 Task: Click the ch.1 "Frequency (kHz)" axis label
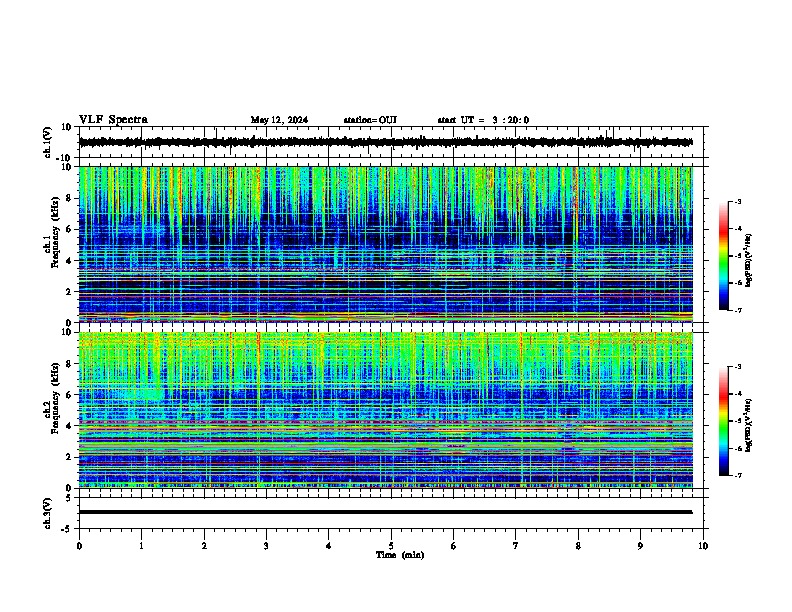[x=55, y=232]
